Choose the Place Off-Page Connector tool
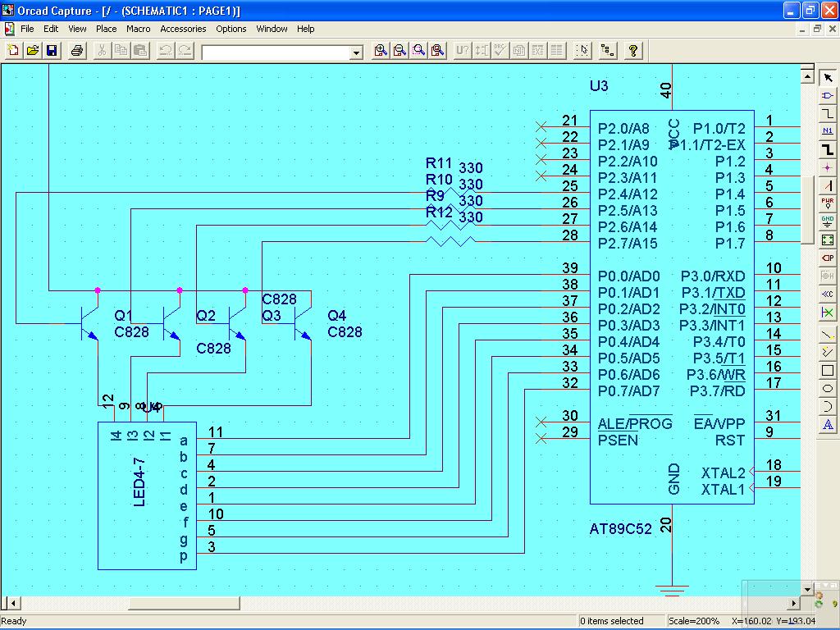840x630 pixels. 828,294
